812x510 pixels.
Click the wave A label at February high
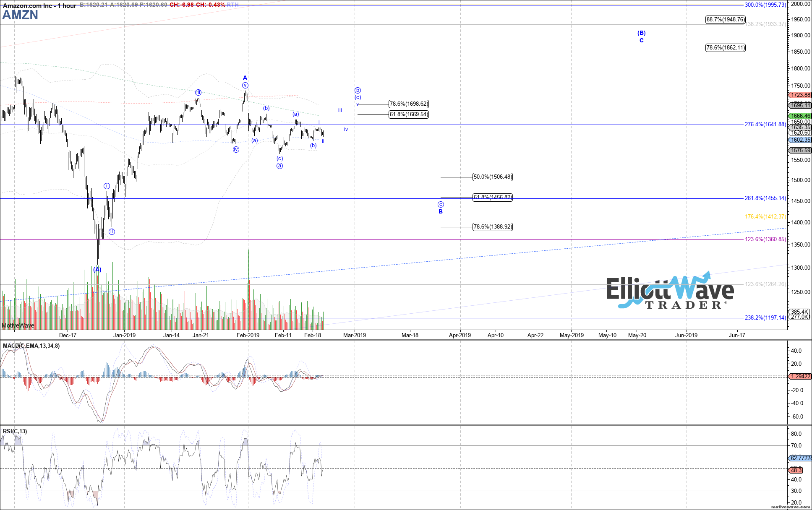tap(245, 78)
